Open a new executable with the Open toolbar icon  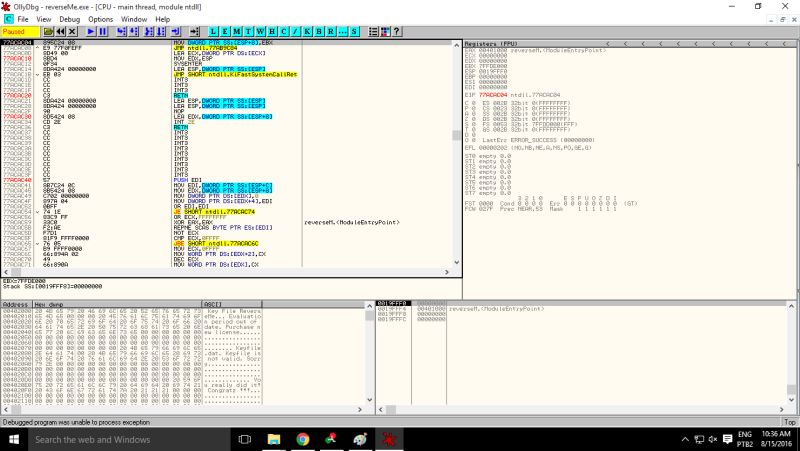[x=48, y=32]
